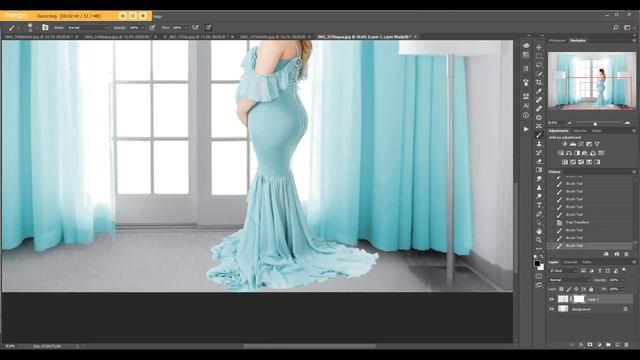Open layer blend mode dropdown Normal
Screen dimensions: 640x360
point(570,280)
